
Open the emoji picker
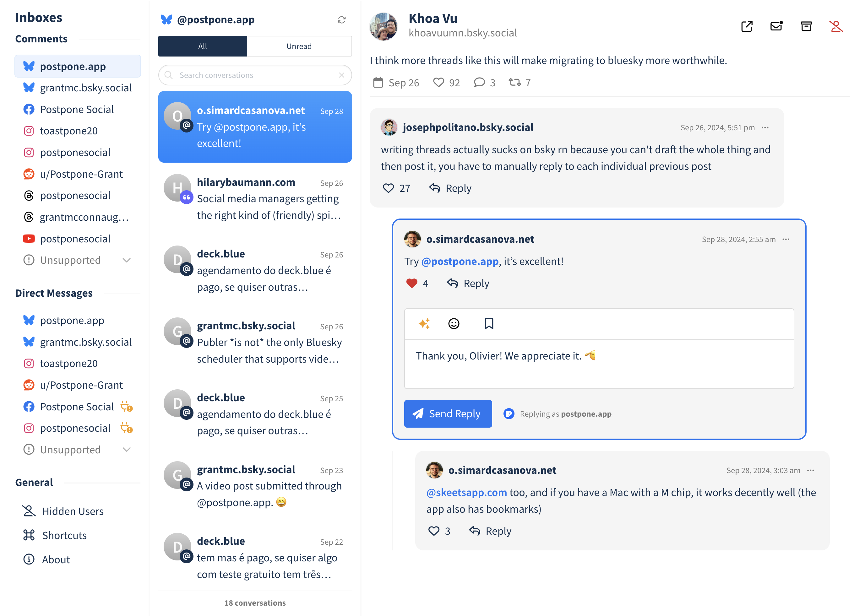click(x=454, y=324)
